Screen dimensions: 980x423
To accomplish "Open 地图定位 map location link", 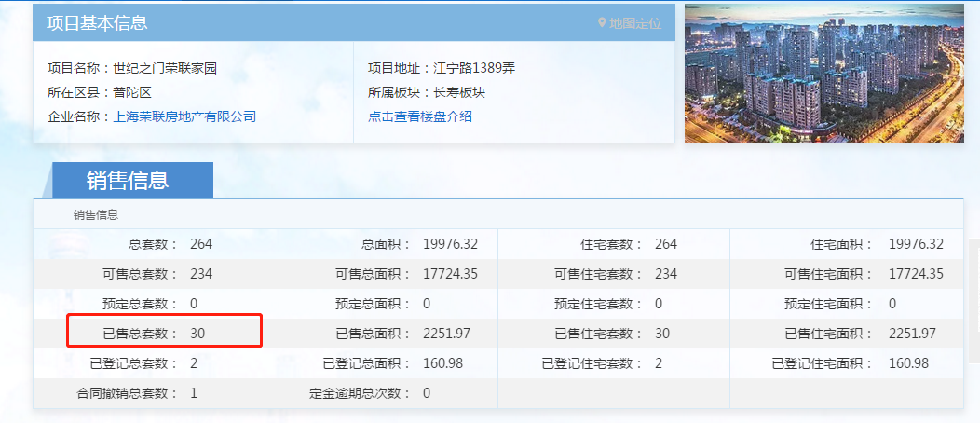I will (x=635, y=23).
